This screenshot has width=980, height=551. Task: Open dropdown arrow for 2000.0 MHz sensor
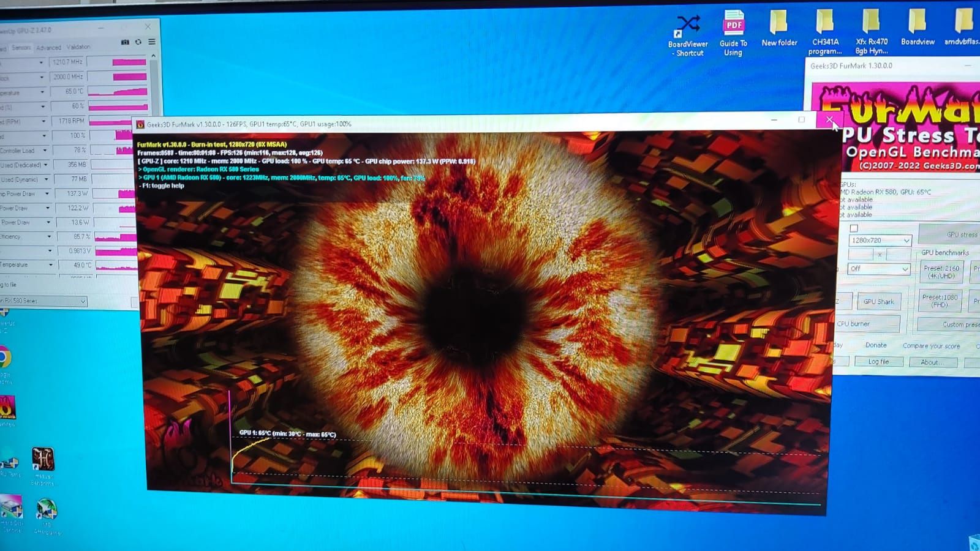(x=42, y=77)
